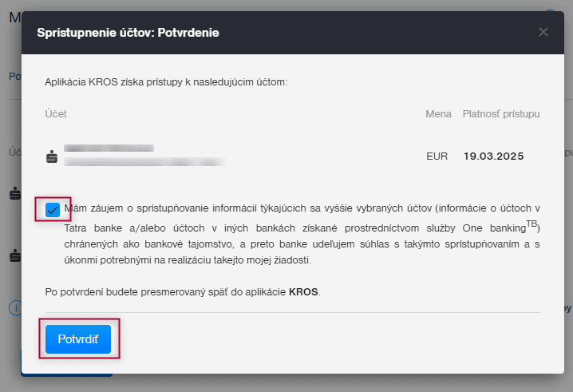Viewport: 573px width, 392px height.
Task: Click the second account icon behind the dialog
Action: pyautogui.click(x=14, y=256)
